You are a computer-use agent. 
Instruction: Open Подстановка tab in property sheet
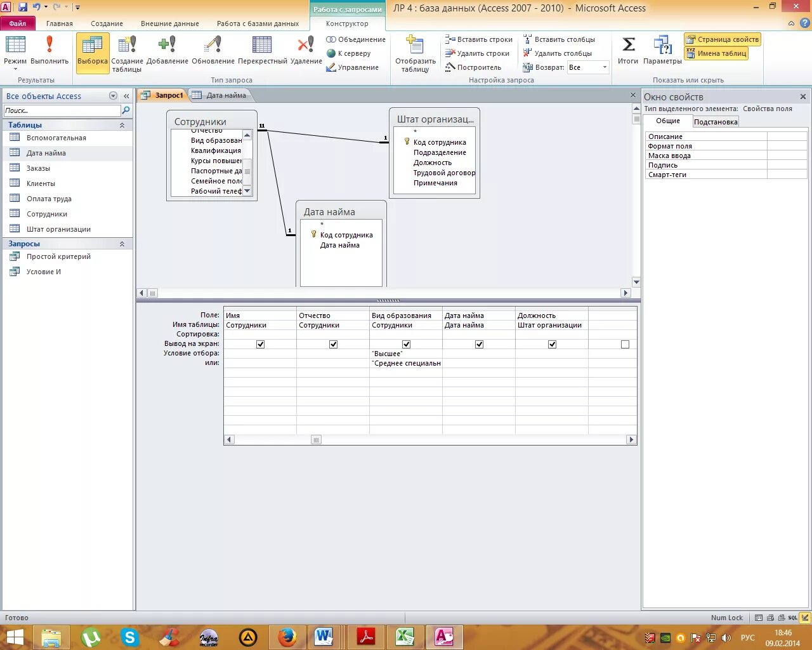(716, 122)
